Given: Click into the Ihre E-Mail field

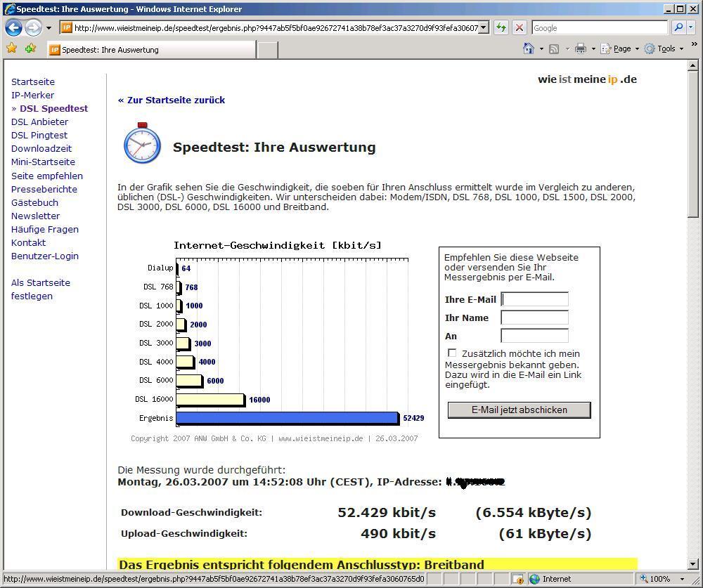Looking at the screenshot, I should (534, 299).
